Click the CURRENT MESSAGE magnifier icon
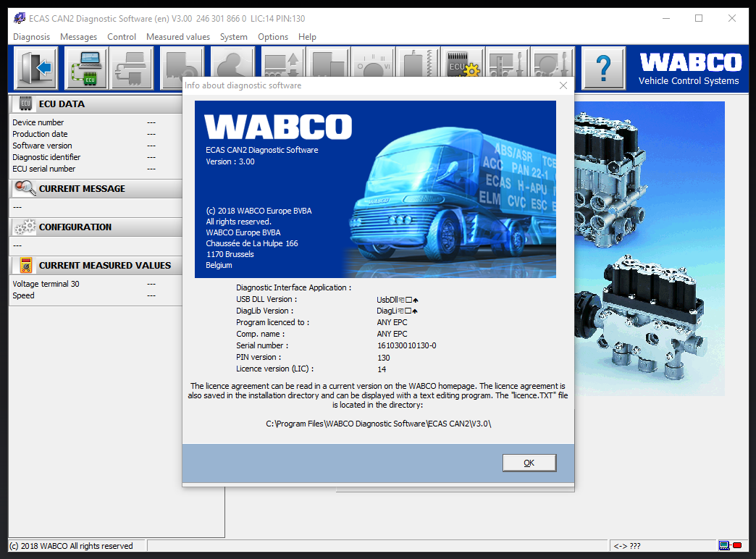756x559 pixels. [25, 188]
